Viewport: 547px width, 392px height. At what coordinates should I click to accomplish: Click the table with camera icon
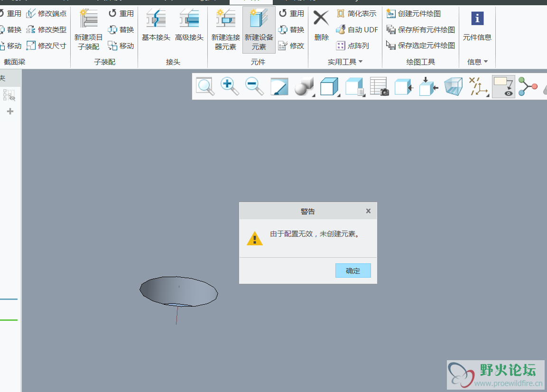379,86
